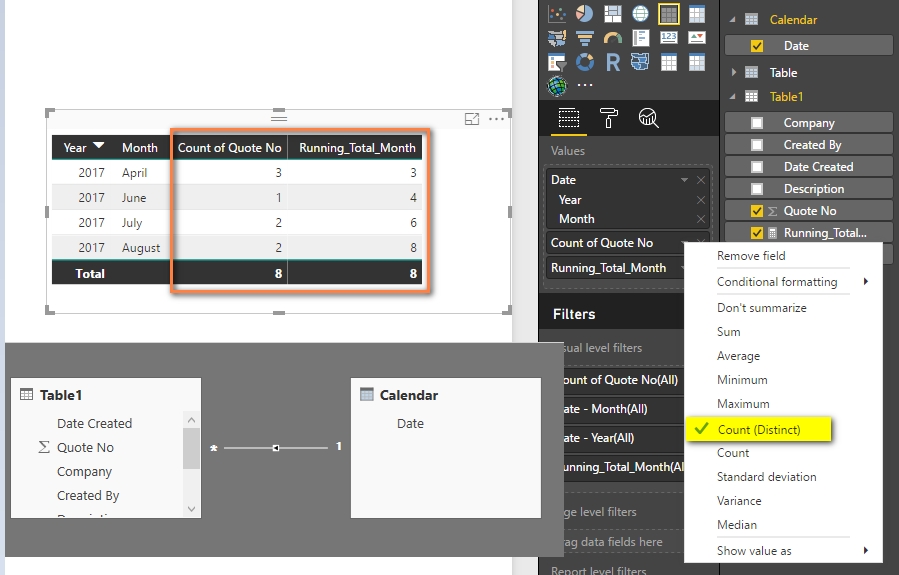Choose Standard deviation in the menu

(x=767, y=477)
